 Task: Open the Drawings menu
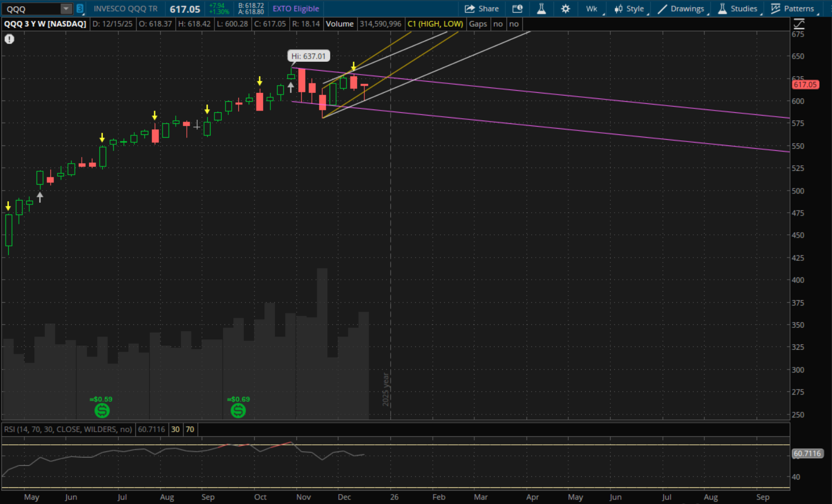click(681, 9)
